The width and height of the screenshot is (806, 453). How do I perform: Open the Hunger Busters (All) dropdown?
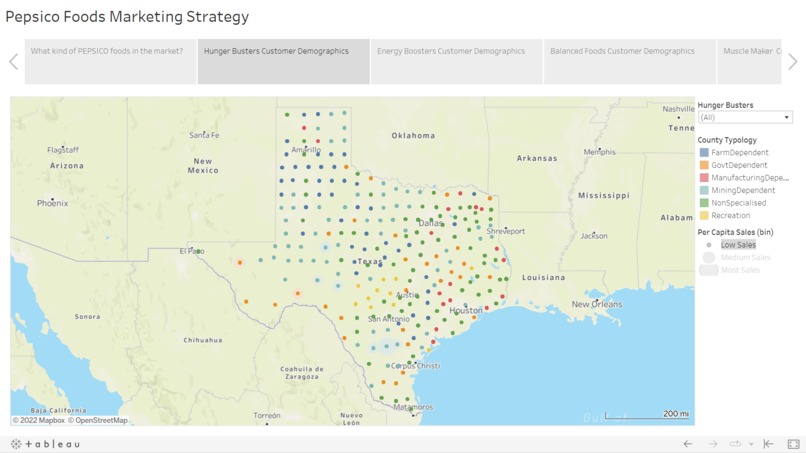745,117
